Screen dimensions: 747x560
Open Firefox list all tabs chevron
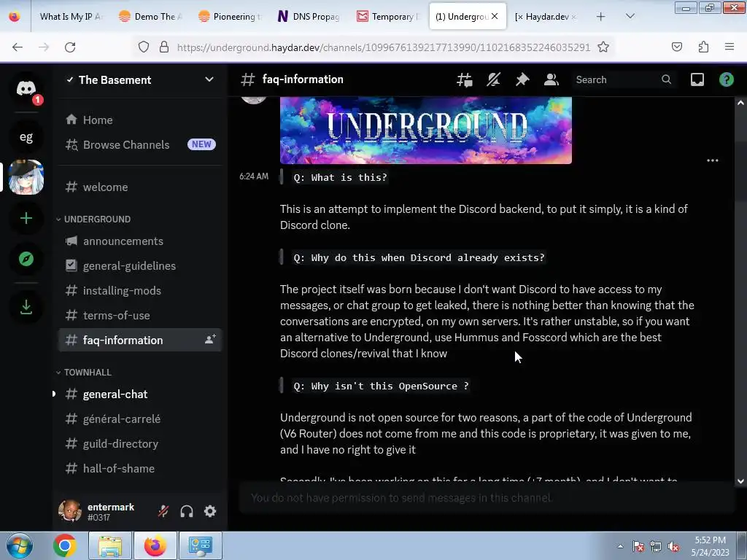click(630, 16)
